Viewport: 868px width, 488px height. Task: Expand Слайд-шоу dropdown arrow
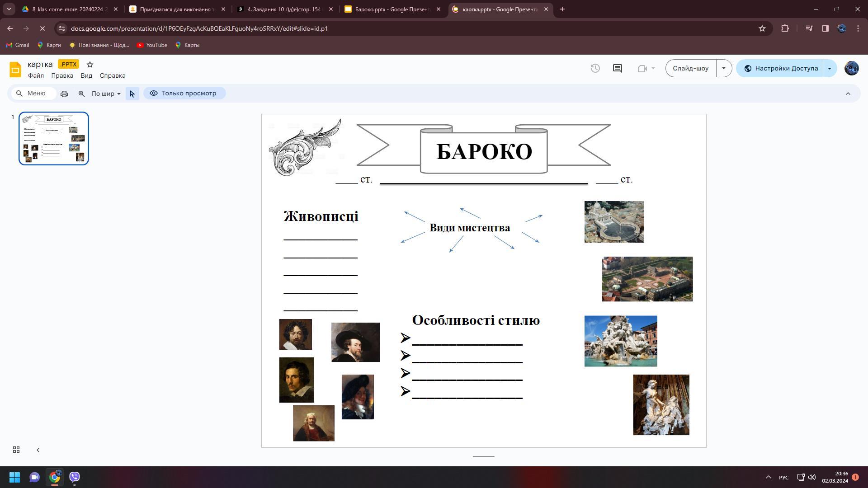coord(724,68)
